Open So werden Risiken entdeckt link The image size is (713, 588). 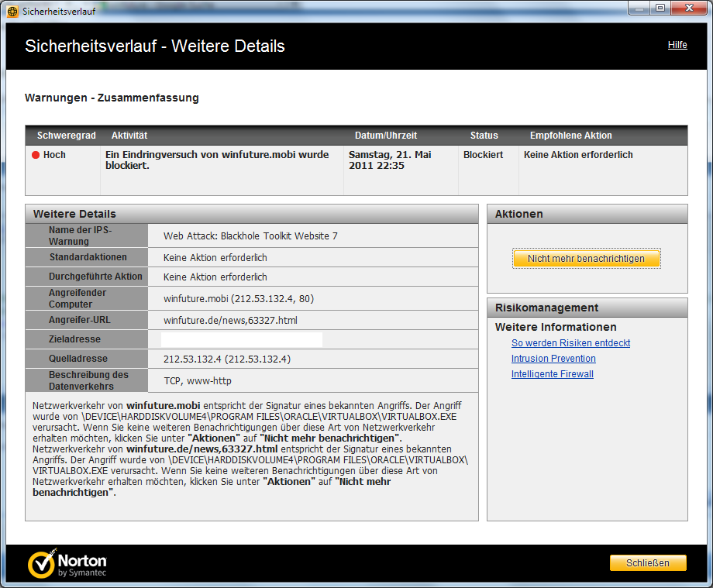[570, 343]
